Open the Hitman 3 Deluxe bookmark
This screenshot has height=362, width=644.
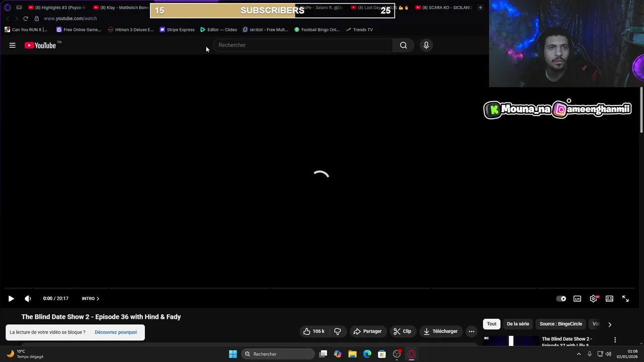(x=131, y=30)
